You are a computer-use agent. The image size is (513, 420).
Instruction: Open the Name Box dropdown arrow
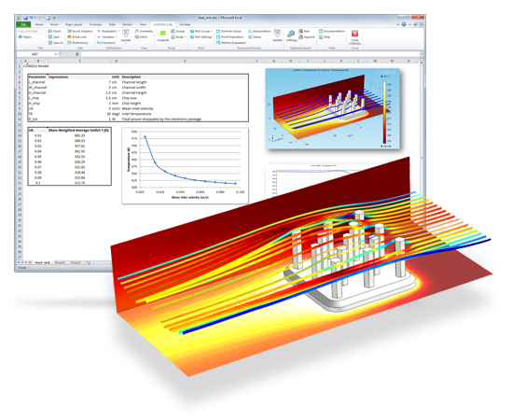pos(56,54)
